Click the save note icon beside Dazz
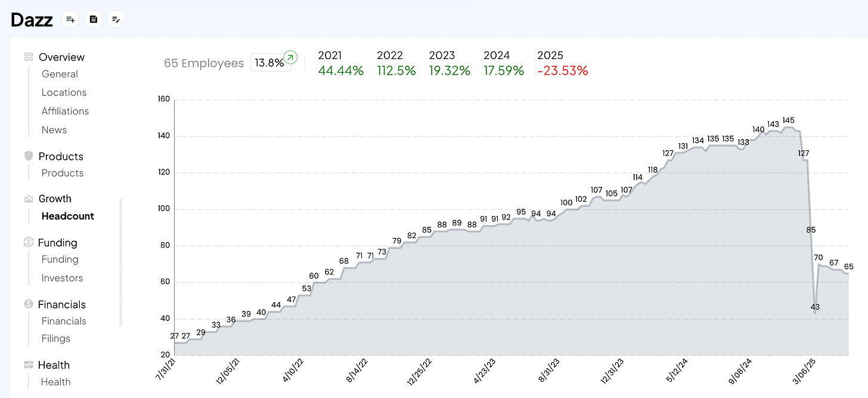The height and width of the screenshot is (398, 868). (x=94, y=20)
